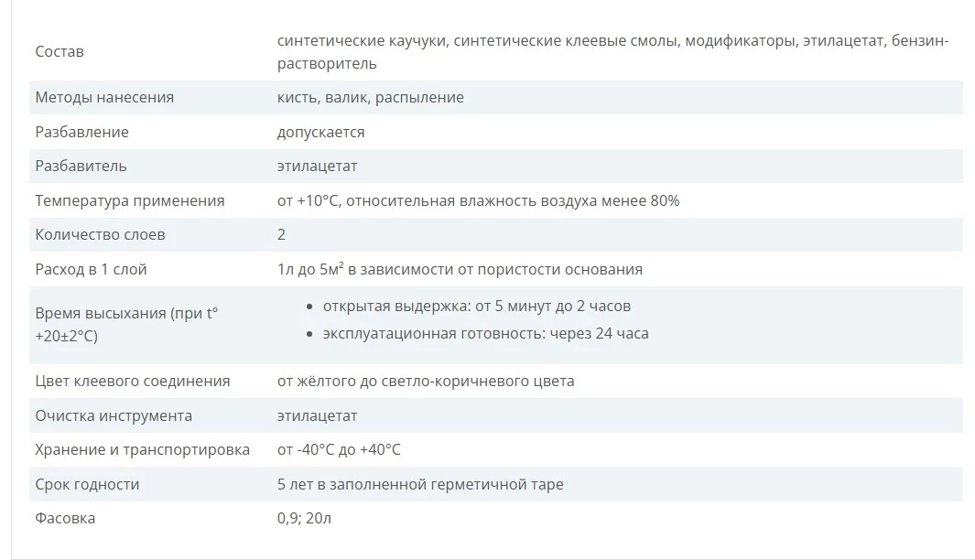Click the "Разбавитель" row label
Viewport: 975px width, 560px height.
pyautogui.click(x=81, y=166)
